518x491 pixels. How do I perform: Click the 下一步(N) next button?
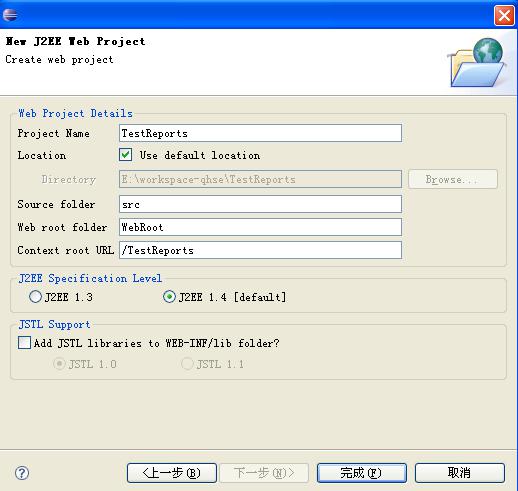click(264, 473)
